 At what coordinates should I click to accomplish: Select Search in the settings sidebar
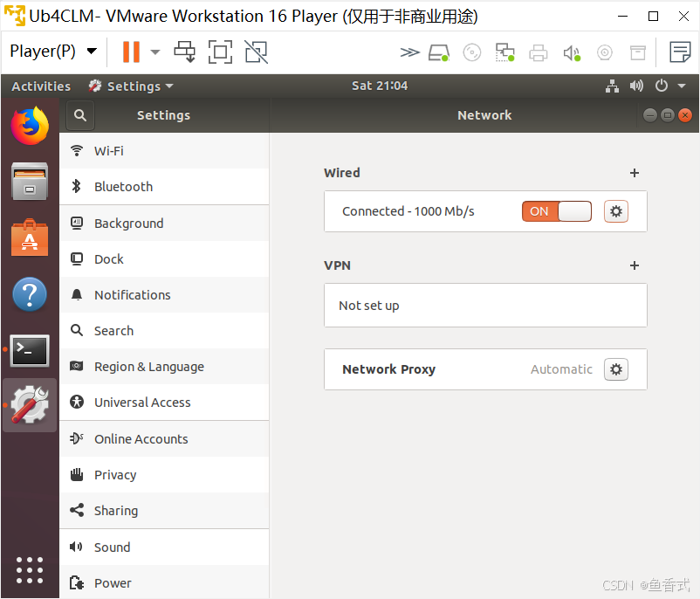tap(164, 331)
